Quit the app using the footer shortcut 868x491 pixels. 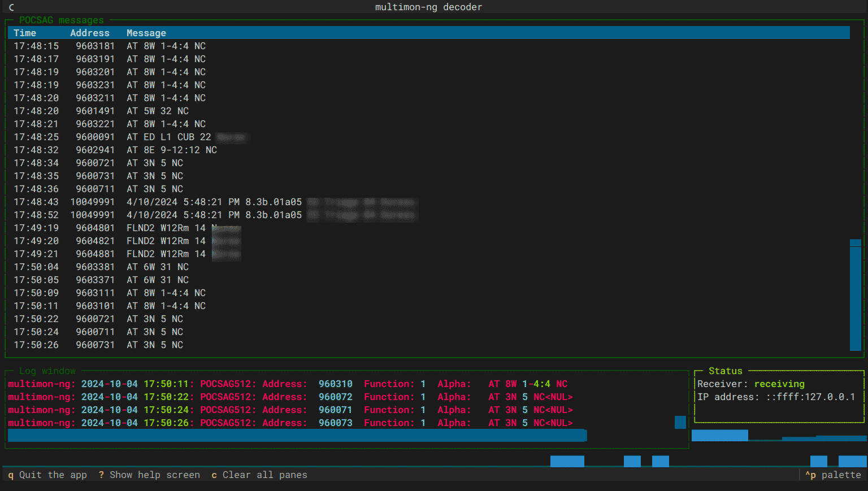(48, 475)
